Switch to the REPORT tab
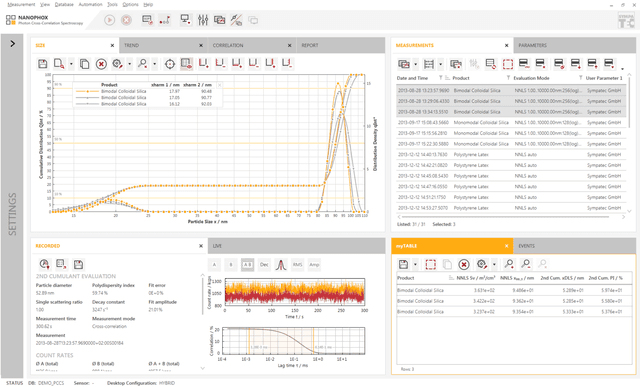 [340, 45]
